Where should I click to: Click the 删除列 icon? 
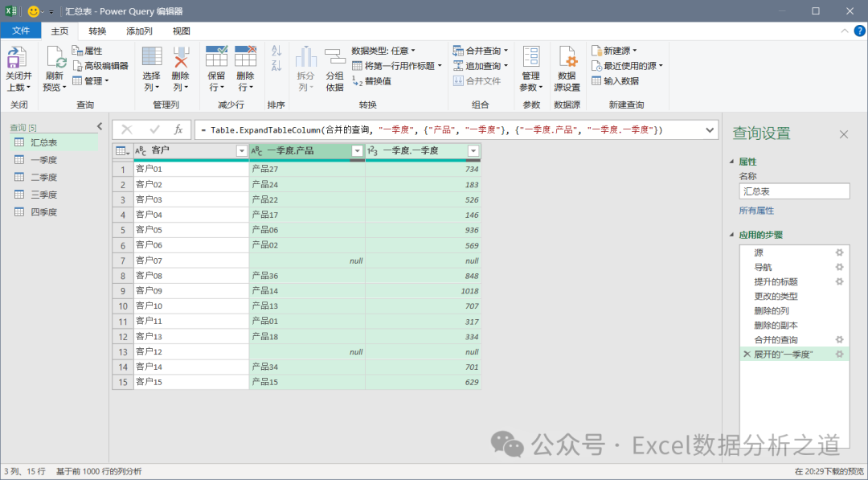[x=181, y=56]
